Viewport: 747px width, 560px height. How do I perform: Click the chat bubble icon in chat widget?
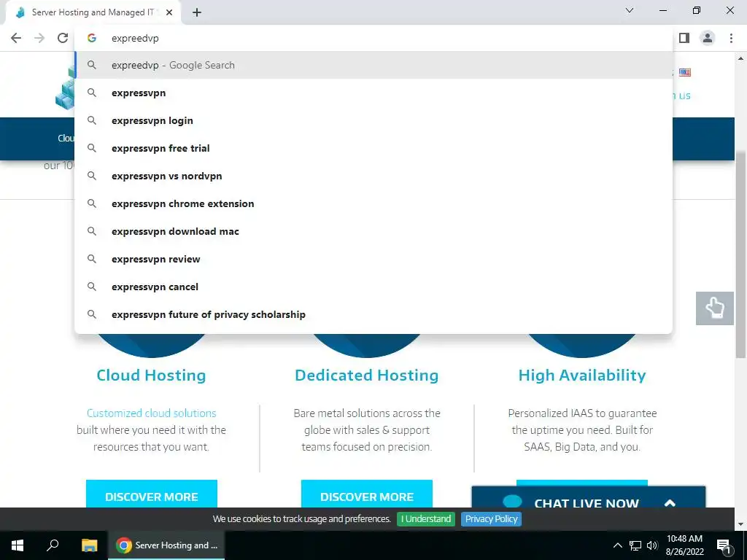pos(513,502)
